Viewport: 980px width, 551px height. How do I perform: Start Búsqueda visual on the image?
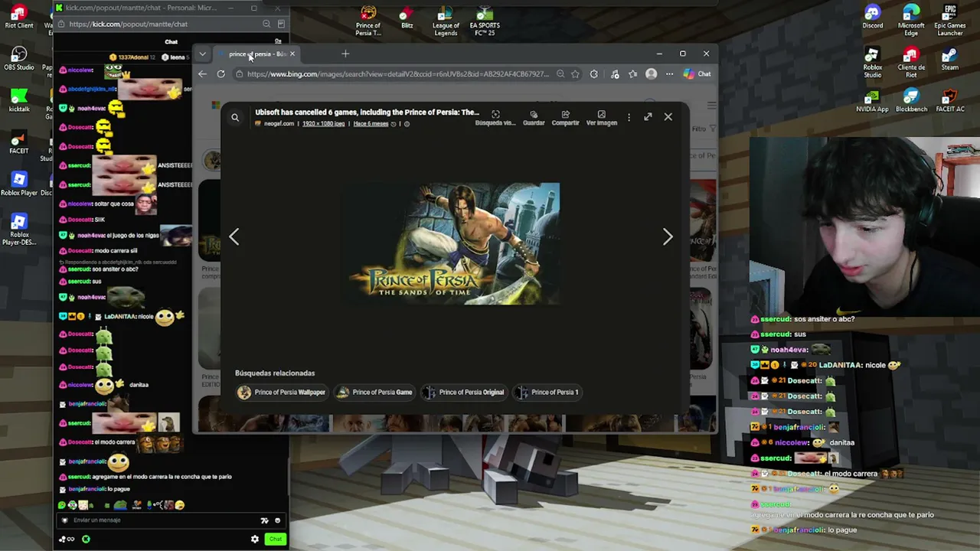coord(495,118)
